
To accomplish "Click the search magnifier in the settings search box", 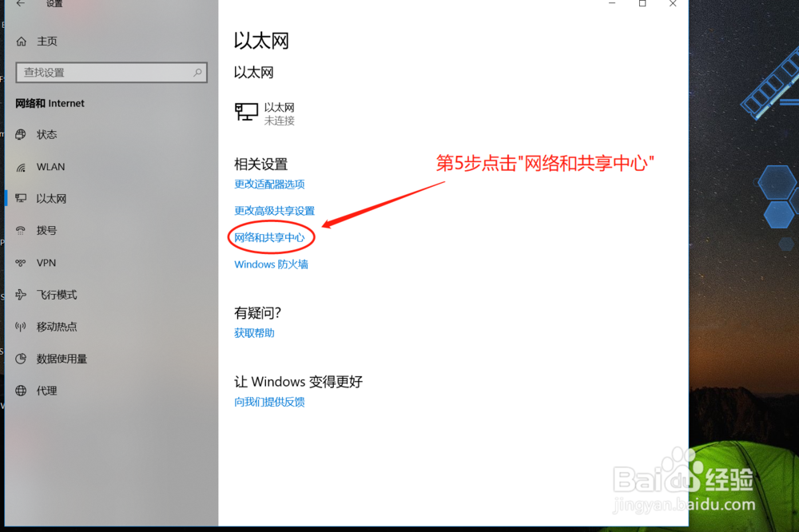I will point(197,73).
